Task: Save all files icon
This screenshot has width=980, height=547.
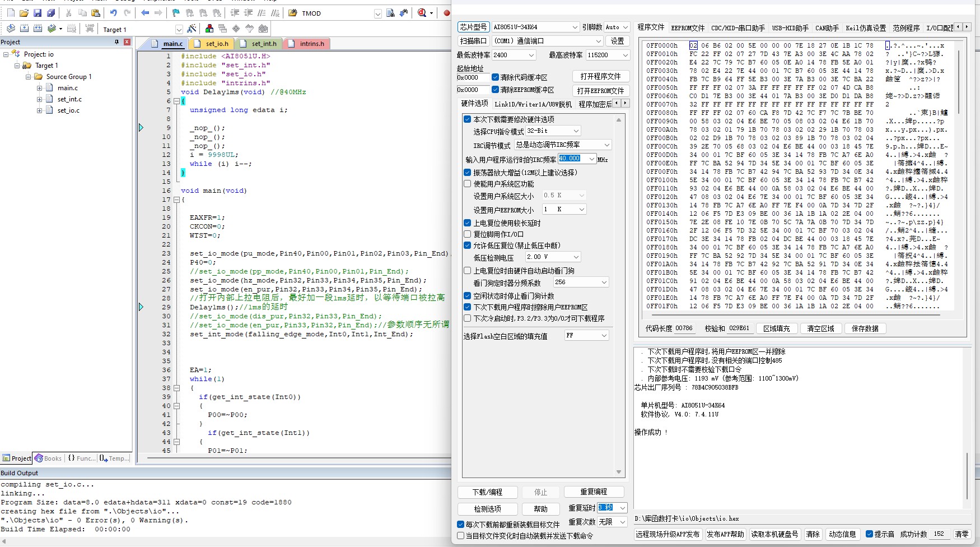Action: [x=51, y=13]
